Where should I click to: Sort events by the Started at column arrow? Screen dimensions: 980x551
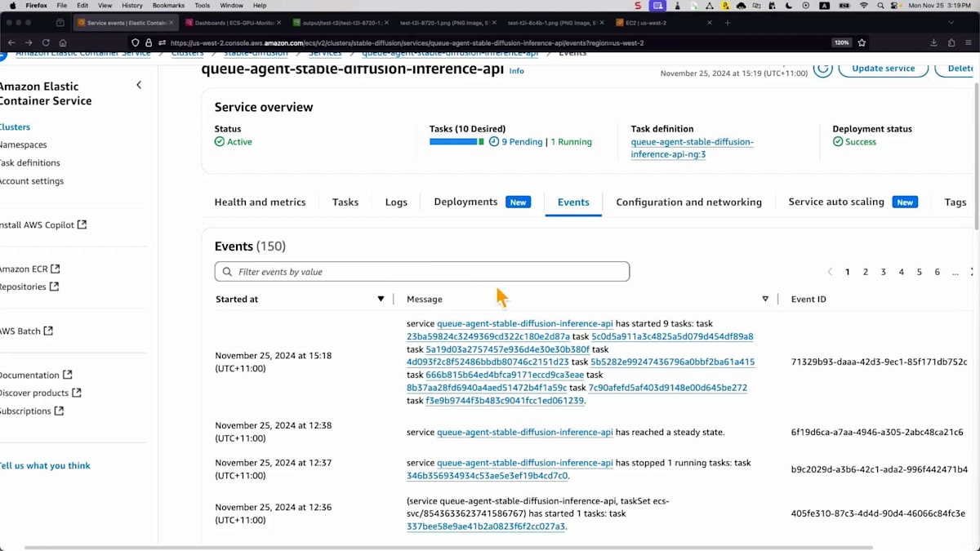tap(381, 299)
